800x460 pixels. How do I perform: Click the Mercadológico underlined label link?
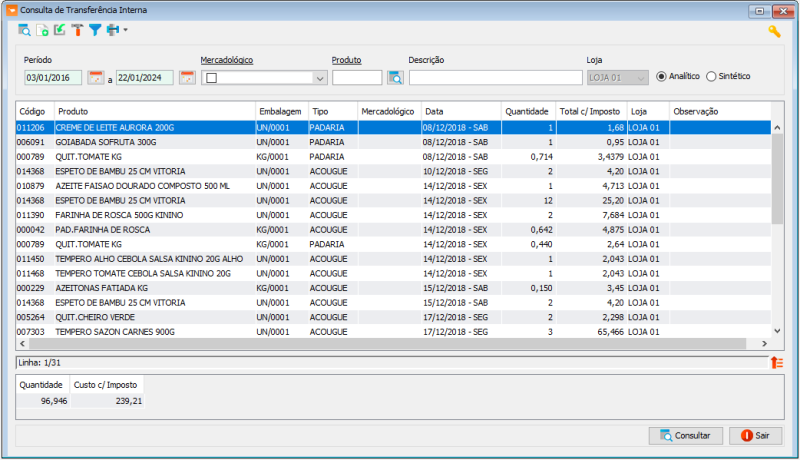(227, 60)
